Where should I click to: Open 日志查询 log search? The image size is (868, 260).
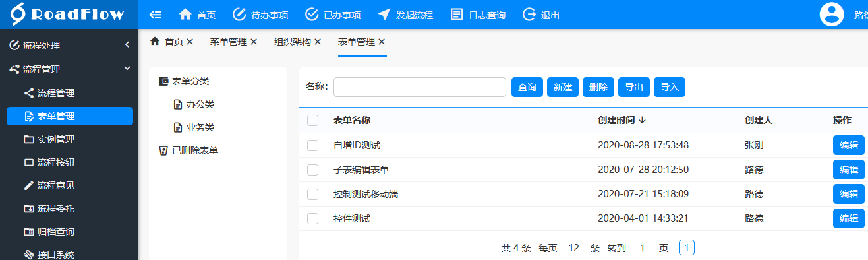click(x=478, y=15)
